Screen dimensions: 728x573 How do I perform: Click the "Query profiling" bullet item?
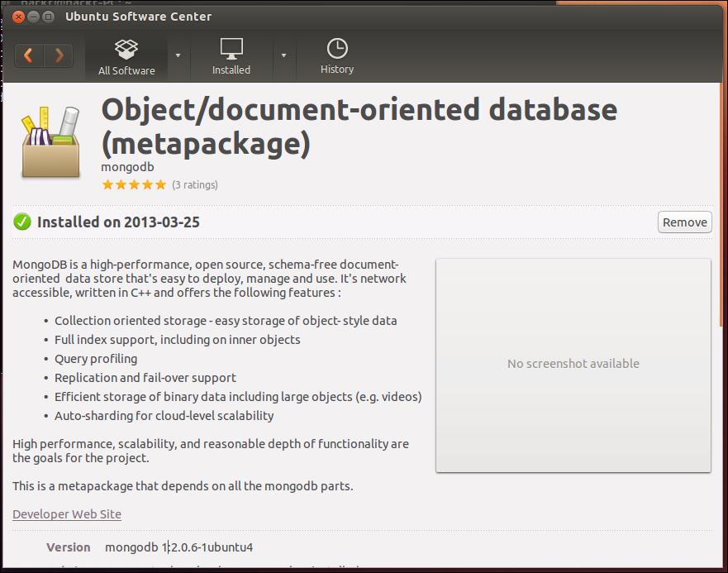96,359
